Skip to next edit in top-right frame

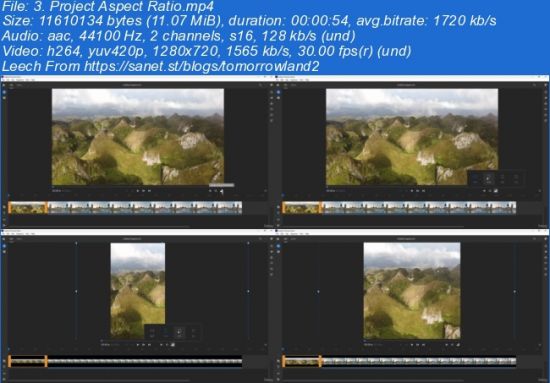pyautogui.click(x=423, y=191)
